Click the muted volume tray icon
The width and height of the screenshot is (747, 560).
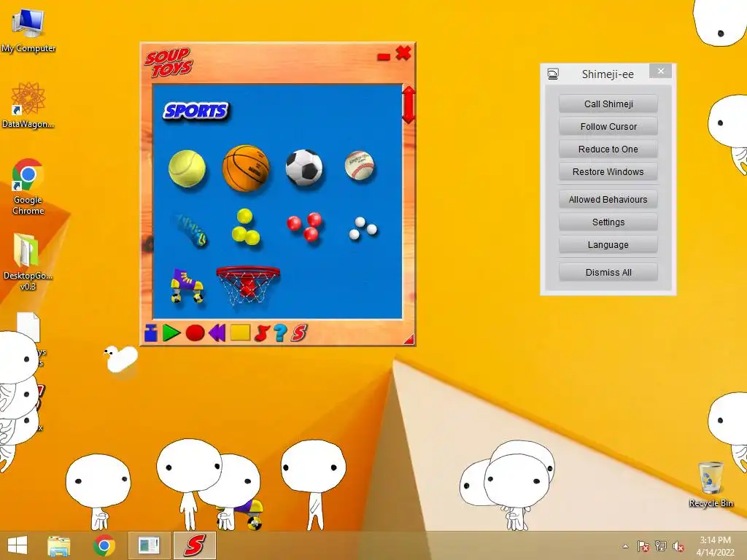[x=678, y=546]
